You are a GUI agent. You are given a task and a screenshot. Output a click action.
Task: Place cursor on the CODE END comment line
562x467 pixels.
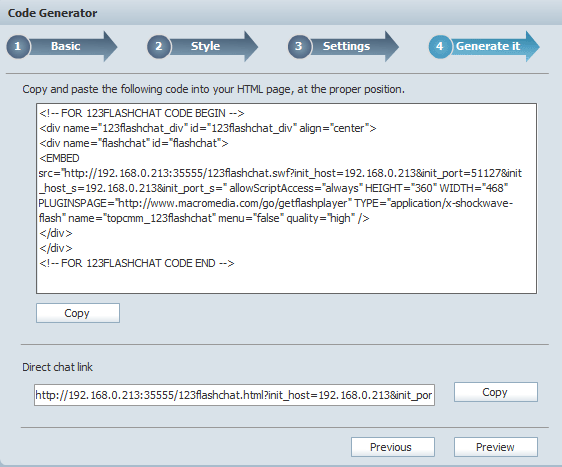point(137,263)
